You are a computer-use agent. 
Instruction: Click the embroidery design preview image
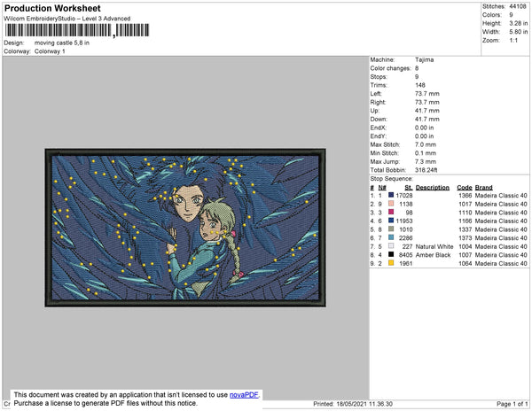(185, 228)
